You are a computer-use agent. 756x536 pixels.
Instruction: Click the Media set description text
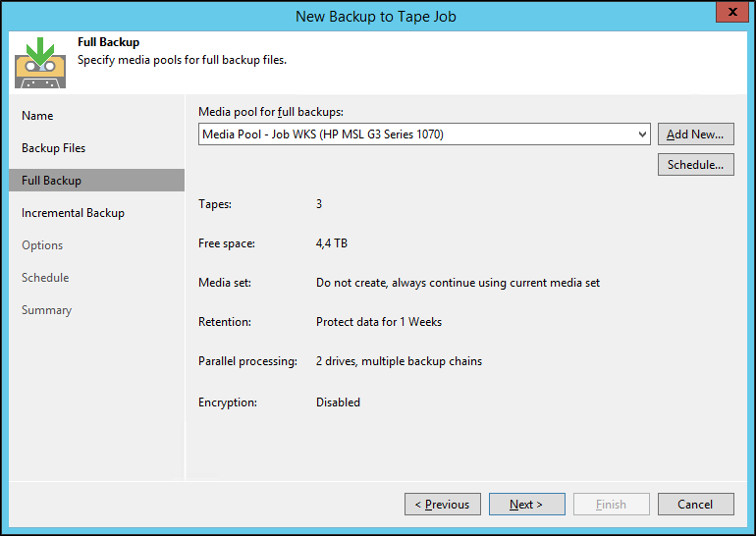click(458, 283)
